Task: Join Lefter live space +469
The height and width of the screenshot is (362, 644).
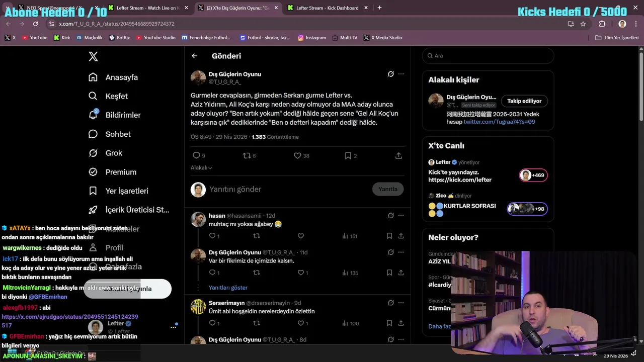Action: point(533,175)
